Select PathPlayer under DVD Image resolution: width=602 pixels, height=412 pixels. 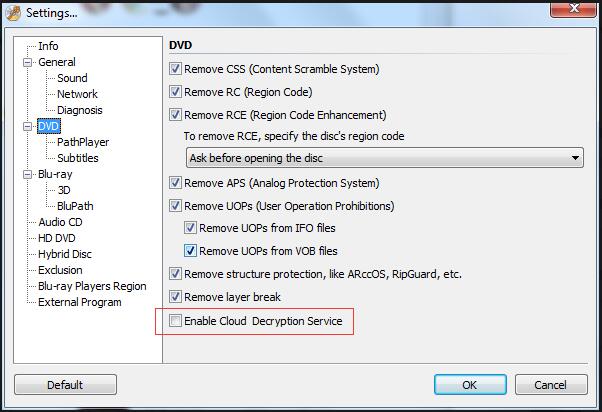82,142
